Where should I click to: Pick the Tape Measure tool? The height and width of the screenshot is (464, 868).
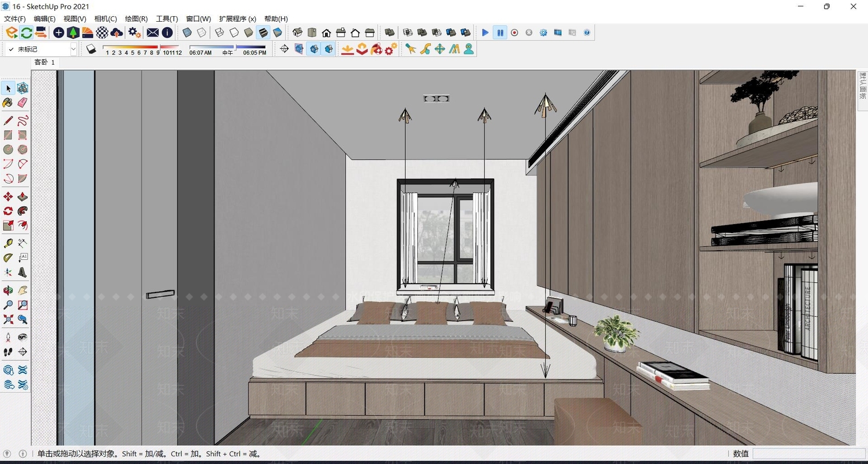click(x=8, y=243)
